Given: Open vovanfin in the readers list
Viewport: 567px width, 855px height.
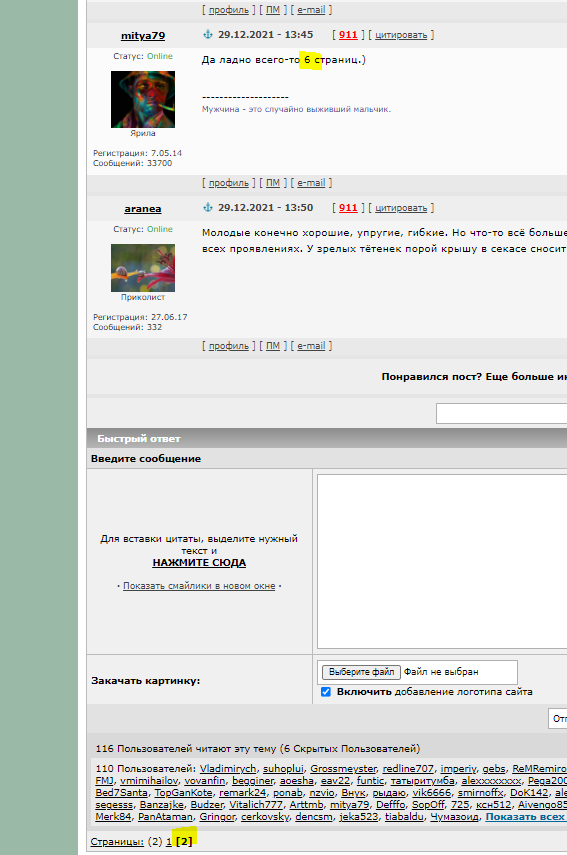Looking at the screenshot, I should [204, 781].
